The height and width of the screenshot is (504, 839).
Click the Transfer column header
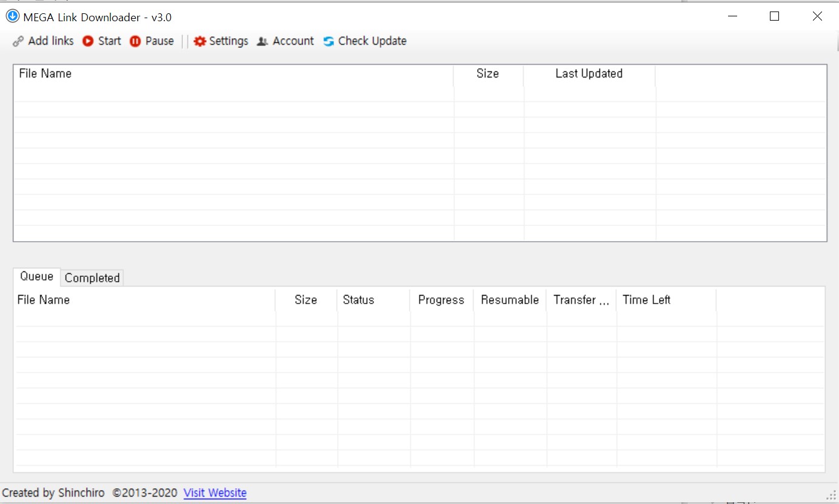pyautogui.click(x=581, y=300)
